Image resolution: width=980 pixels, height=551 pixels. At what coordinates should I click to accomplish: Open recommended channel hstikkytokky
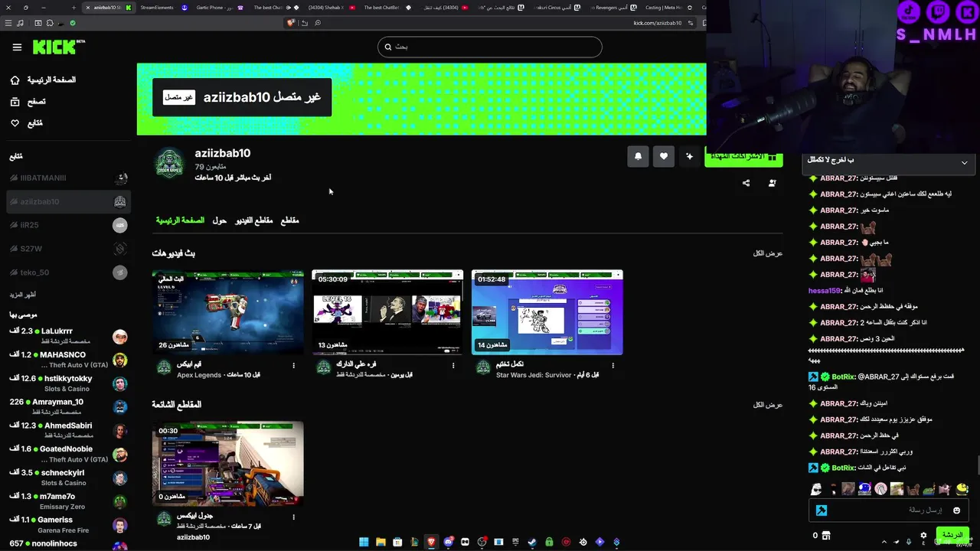click(69, 383)
